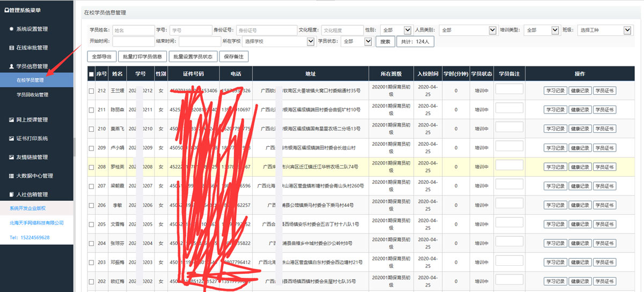Screen dimensions: 644x292
Task: Click the icon next to 在线审批管理
Action: tap(11, 48)
